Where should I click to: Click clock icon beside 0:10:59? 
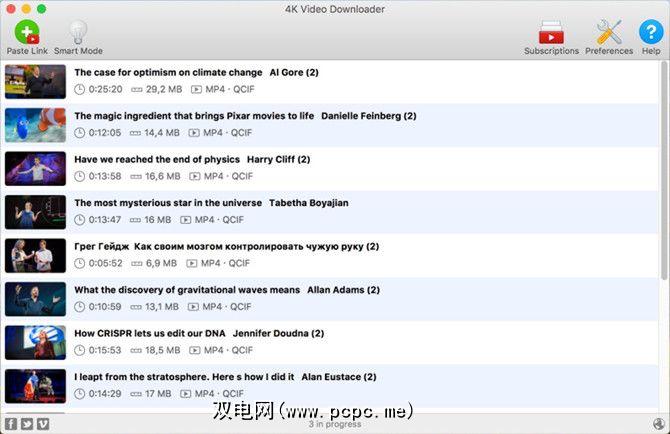[x=79, y=307]
